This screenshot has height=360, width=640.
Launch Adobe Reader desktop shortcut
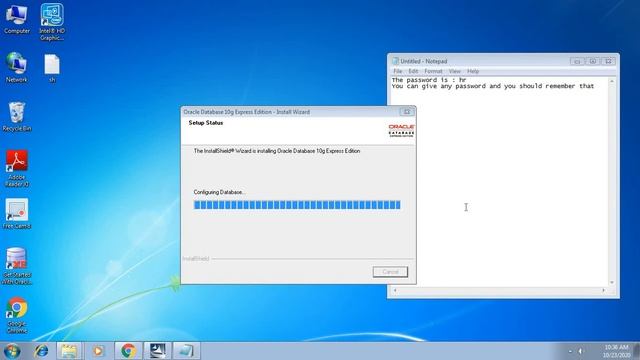tap(17, 169)
